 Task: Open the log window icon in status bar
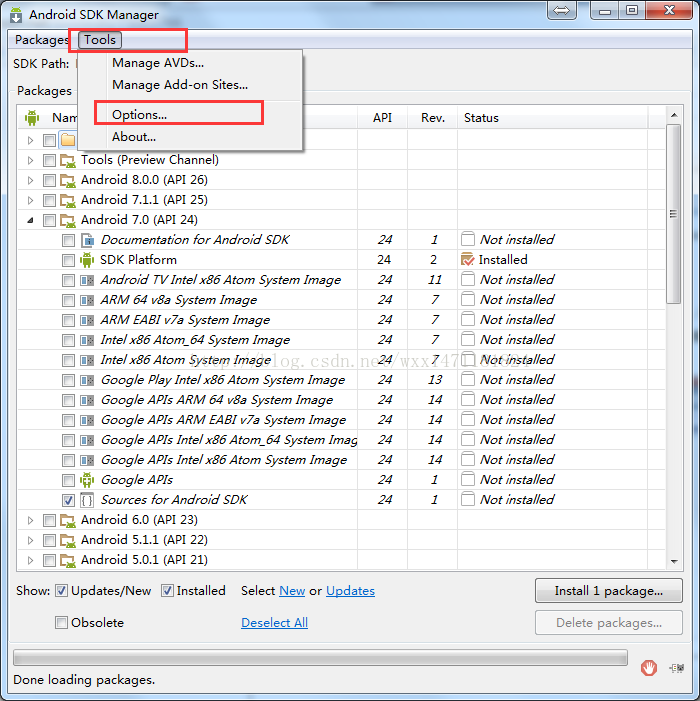(677, 668)
